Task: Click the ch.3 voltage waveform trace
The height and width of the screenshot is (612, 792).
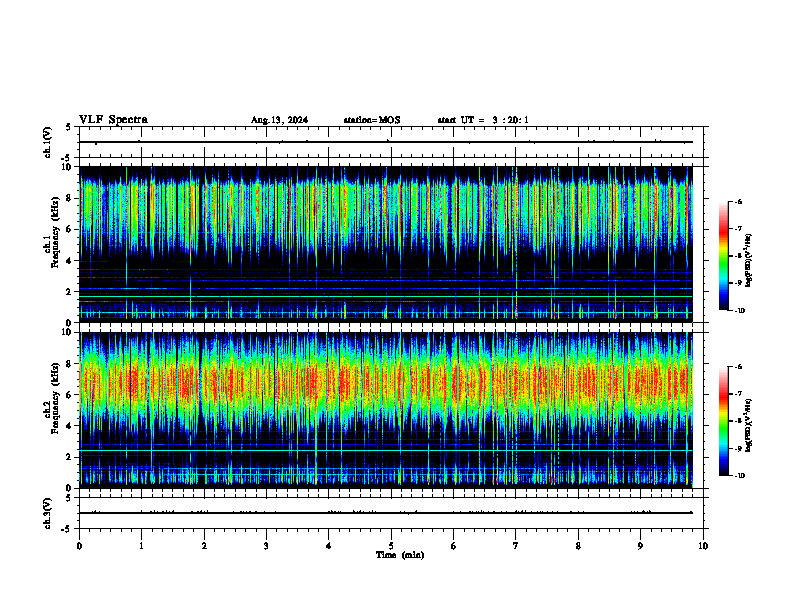Action: [386, 513]
